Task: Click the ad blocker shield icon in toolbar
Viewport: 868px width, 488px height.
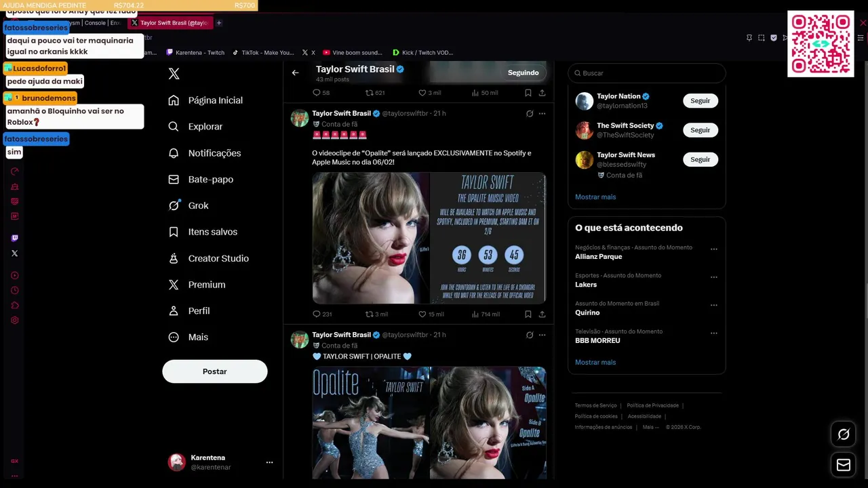Action: click(774, 38)
